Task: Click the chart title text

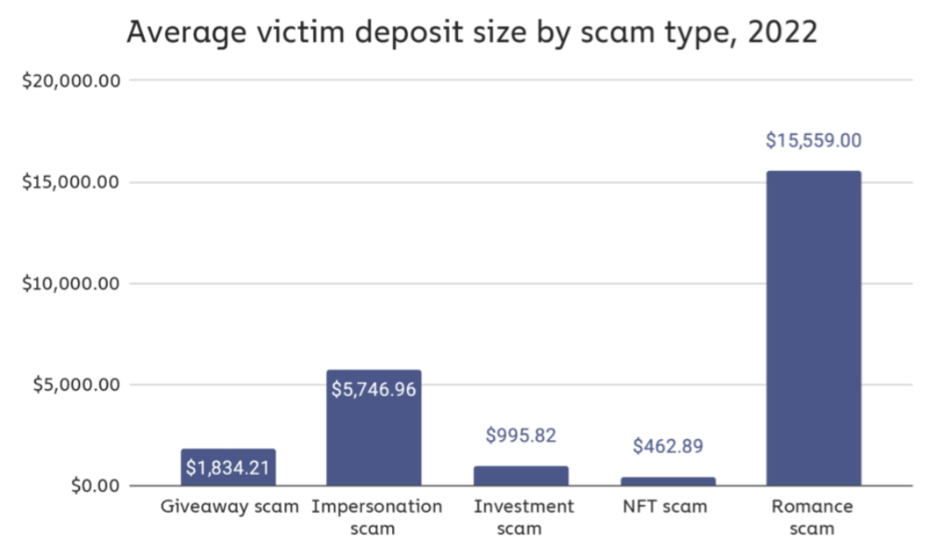Action: (x=472, y=32)
